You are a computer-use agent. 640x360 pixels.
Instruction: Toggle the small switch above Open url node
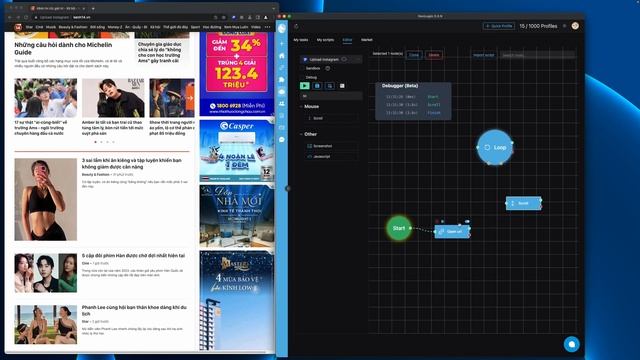467,221
